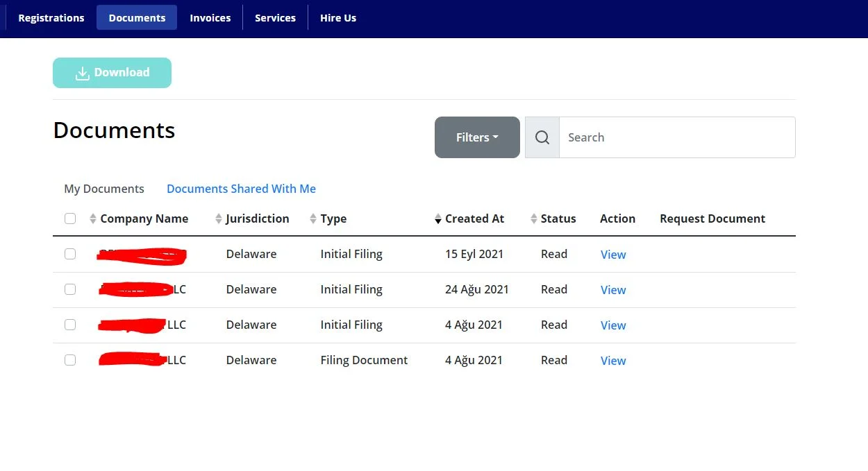This screenshot has height=471, width=868.
Task: Open the Documents nav item
Action: pyautogui.click(x=137, y=18)
